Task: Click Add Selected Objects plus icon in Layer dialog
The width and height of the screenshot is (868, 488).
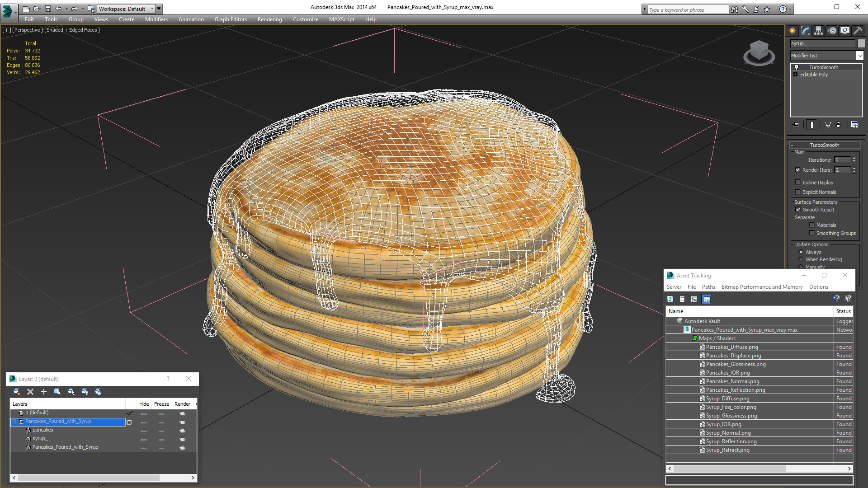Action: point(44,392)
